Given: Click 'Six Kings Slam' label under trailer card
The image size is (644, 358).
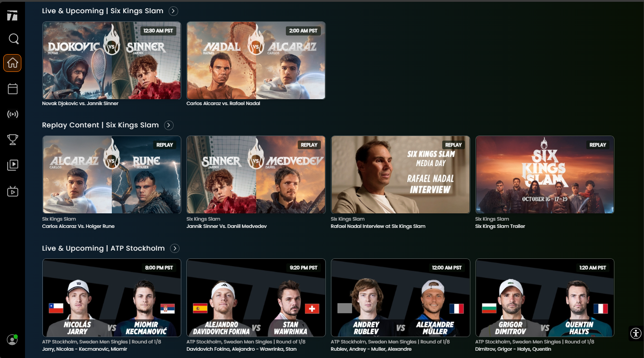Looking at the screenshot, I should click(492, 219).
